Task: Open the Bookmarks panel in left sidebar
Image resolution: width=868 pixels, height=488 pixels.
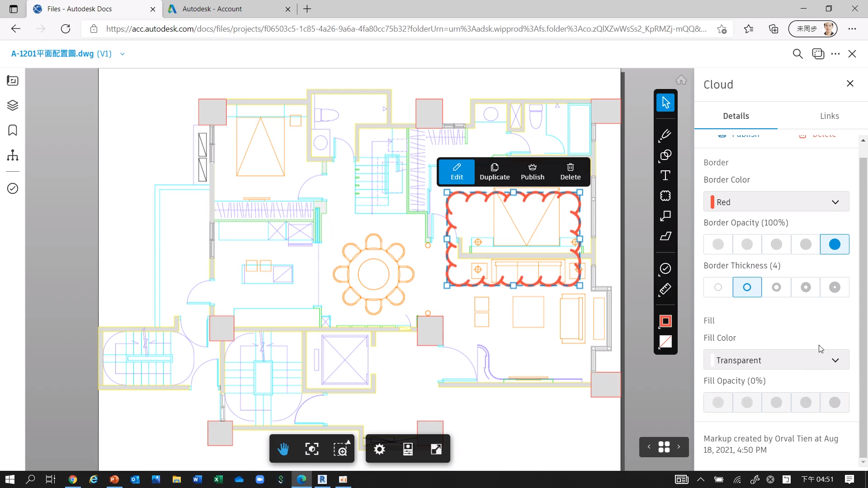Action: (x=13, y=130)
